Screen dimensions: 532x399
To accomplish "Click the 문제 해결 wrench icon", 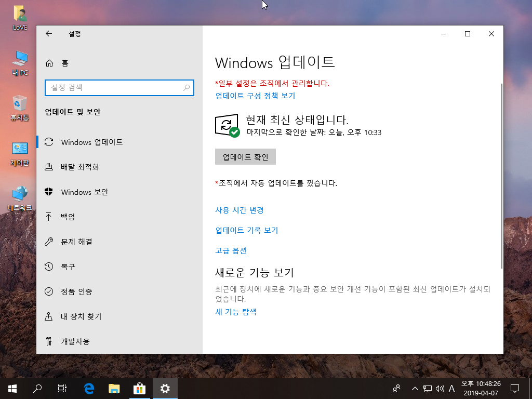I will [49, 242].
